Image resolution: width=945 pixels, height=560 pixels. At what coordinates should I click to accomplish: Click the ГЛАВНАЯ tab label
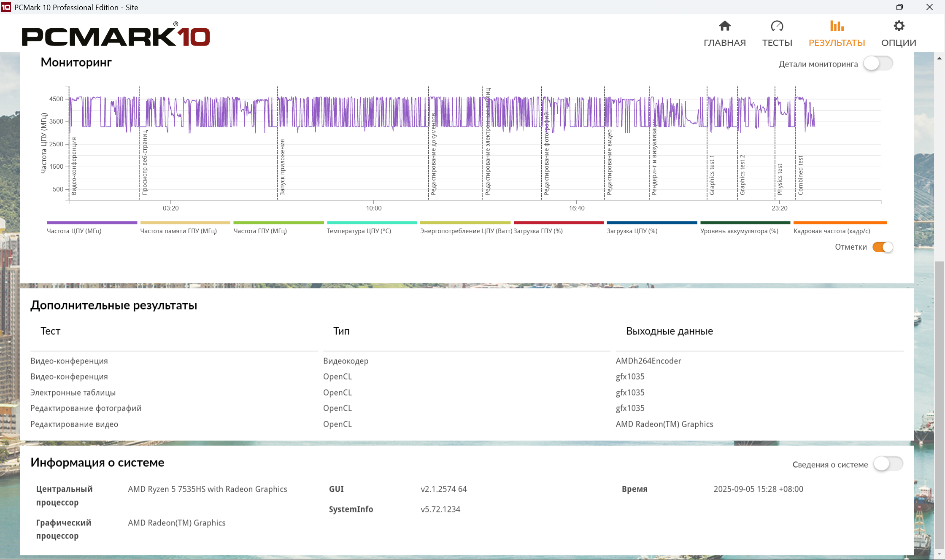[724, 43]
